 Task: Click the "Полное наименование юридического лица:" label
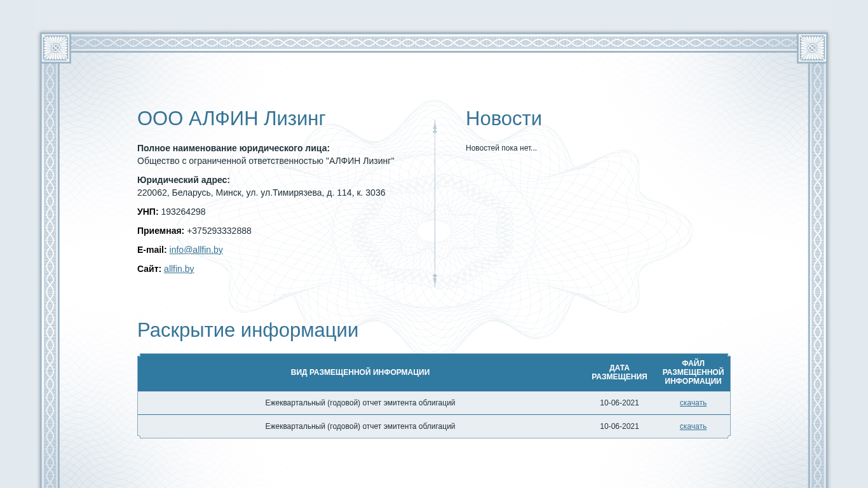click(x=233, y=148)
